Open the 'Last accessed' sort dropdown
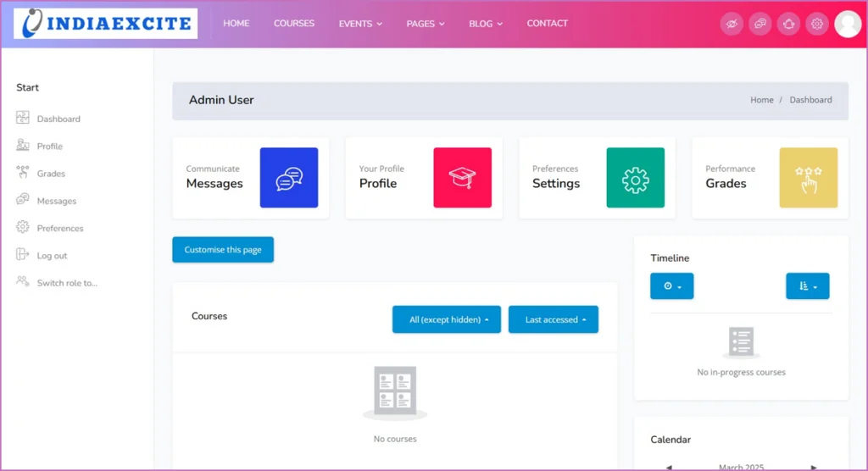The image size is (868, 471). [554, 319]
